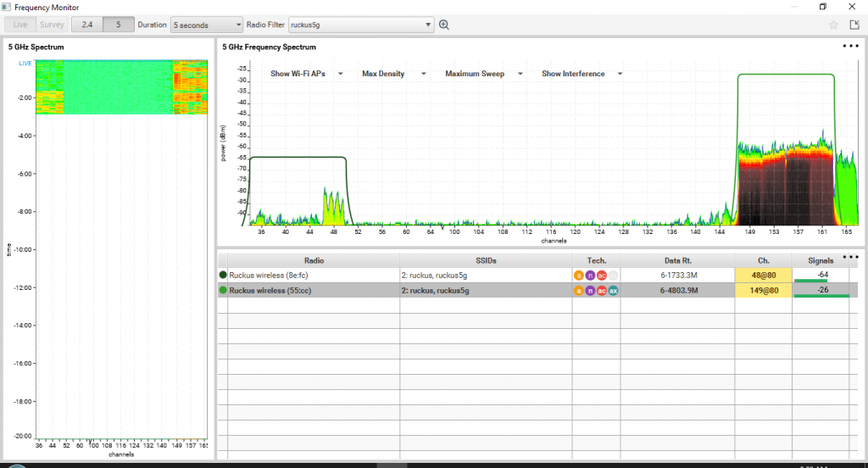The image size is (868, 468).
Task: Switch to Live mode
Action: tap(20, 25)
